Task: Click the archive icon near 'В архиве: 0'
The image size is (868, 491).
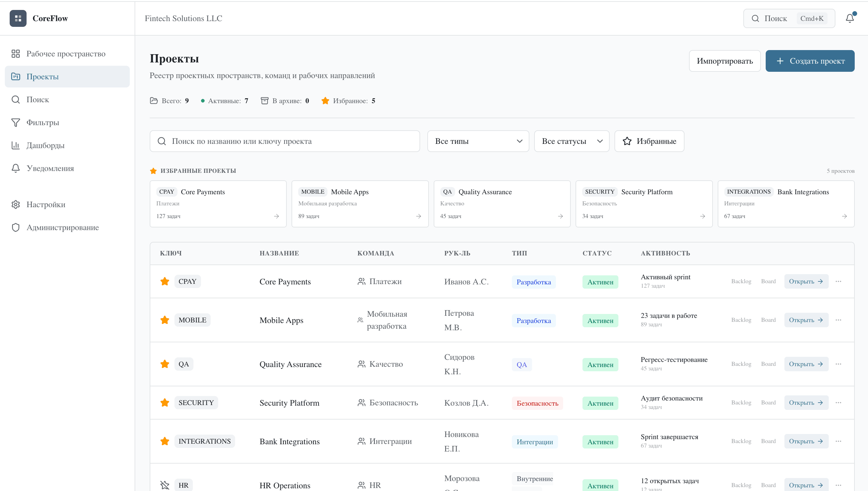Action: click(264, 100)
